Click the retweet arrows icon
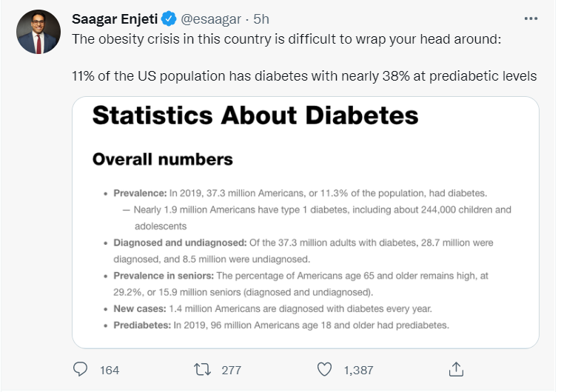 point(202,369)
